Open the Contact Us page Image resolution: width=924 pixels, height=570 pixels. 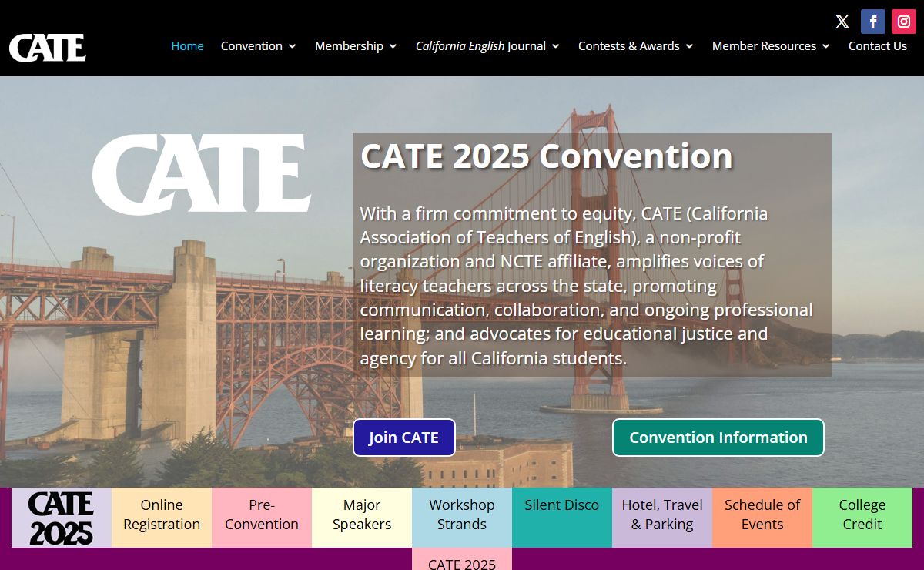point(878,46)
